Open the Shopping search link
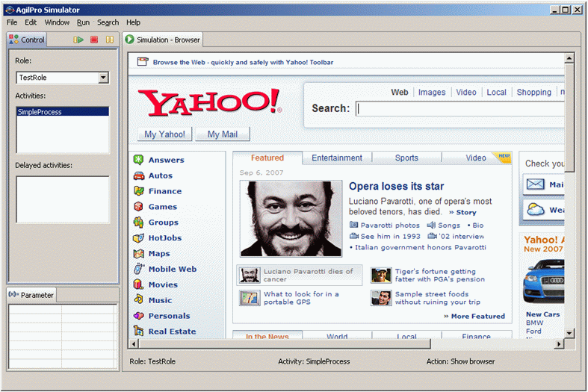Screen dimensions: 588x392 [534, 92]
